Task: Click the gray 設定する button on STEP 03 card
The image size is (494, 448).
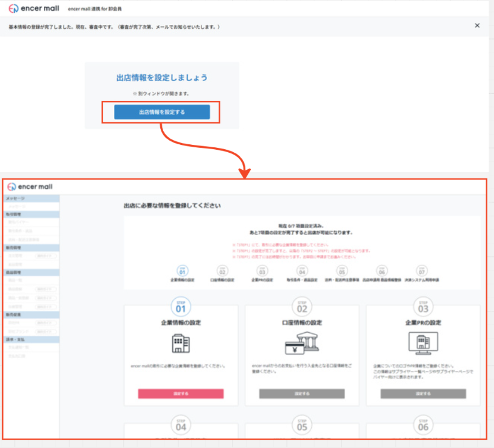Action: point(423,394)
